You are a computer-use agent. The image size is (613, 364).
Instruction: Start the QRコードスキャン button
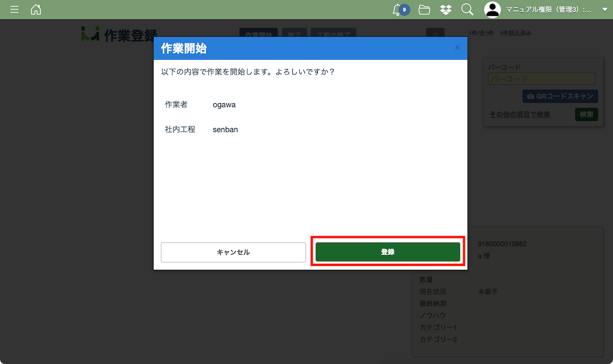(x=560, y=96)
